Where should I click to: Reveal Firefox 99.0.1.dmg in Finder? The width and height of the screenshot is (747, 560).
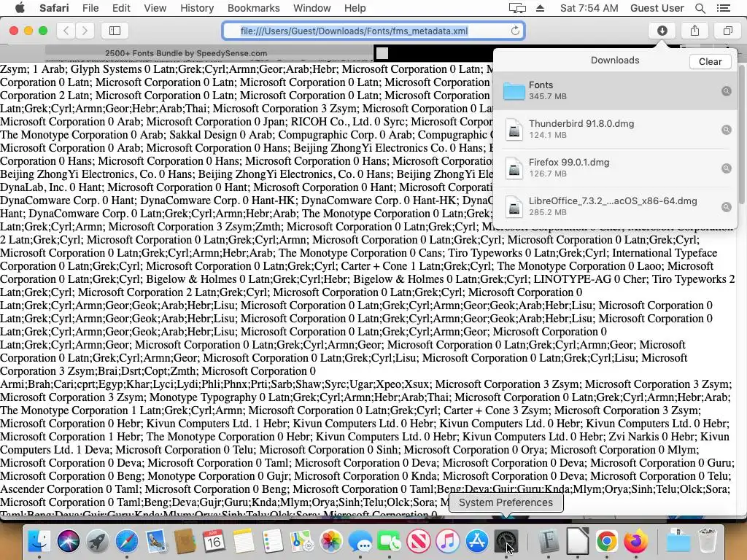pyautogui.click(x=726, y=168)
